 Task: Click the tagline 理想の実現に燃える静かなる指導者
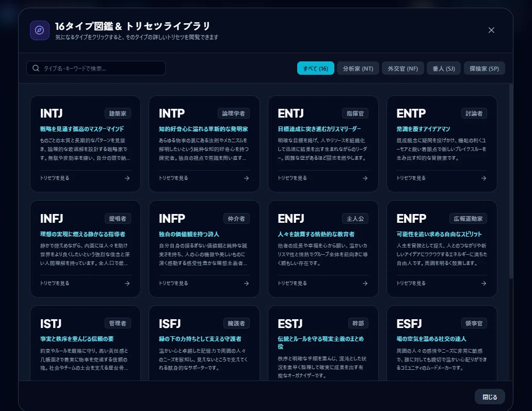click(83, 234)
